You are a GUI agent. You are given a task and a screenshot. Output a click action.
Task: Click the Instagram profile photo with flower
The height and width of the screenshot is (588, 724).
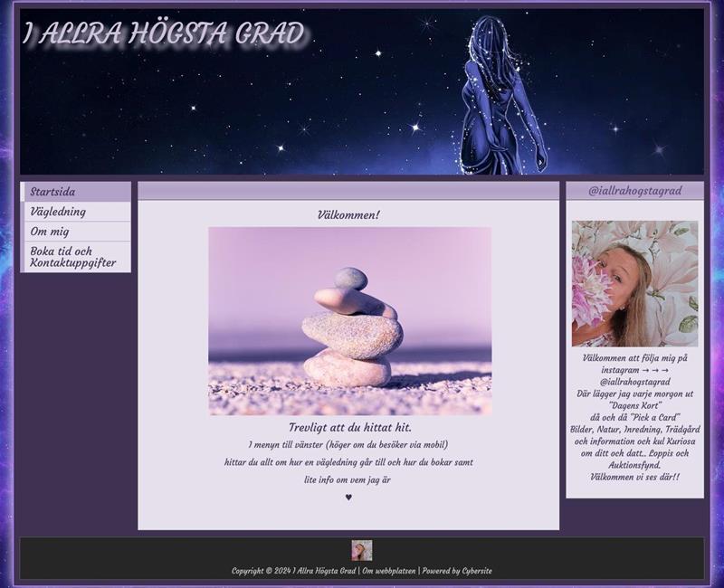click(635, 284)
